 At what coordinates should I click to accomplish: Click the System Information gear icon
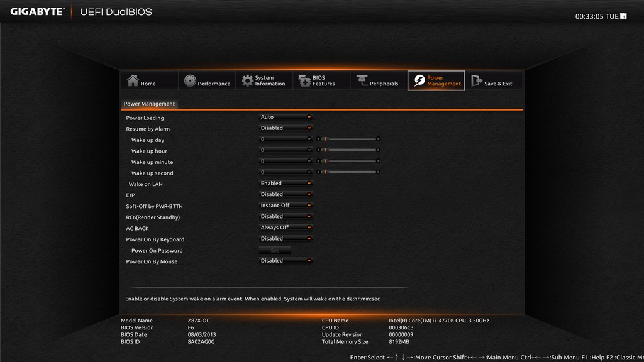[x=247, y=81]
